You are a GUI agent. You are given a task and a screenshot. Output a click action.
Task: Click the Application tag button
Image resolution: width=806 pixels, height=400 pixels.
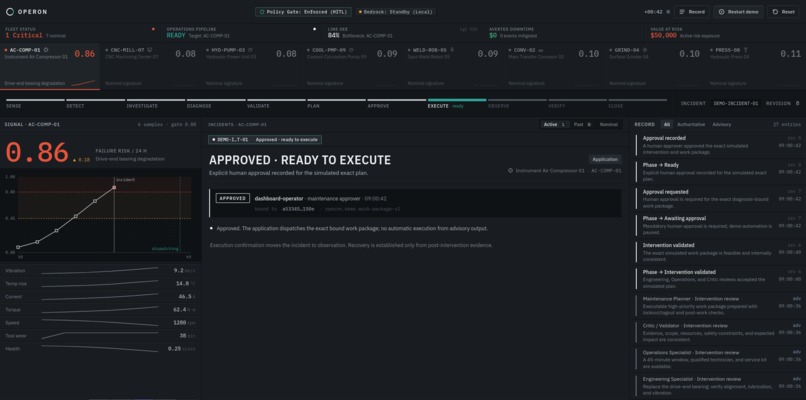(x=605, y=159)
